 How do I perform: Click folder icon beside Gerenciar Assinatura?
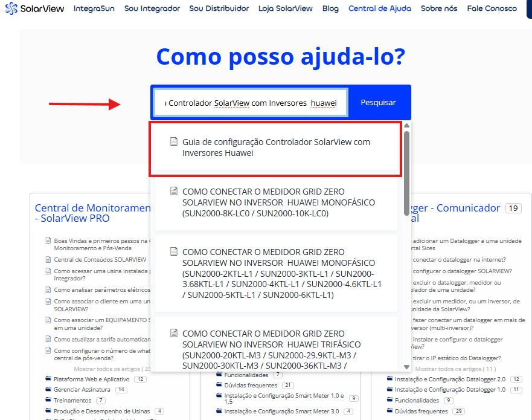tap(48, 390)
